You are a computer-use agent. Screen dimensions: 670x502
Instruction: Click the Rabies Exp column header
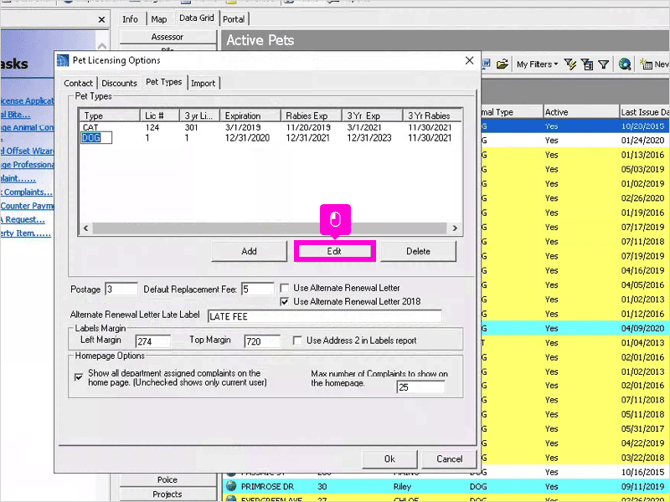pos(311,115)
